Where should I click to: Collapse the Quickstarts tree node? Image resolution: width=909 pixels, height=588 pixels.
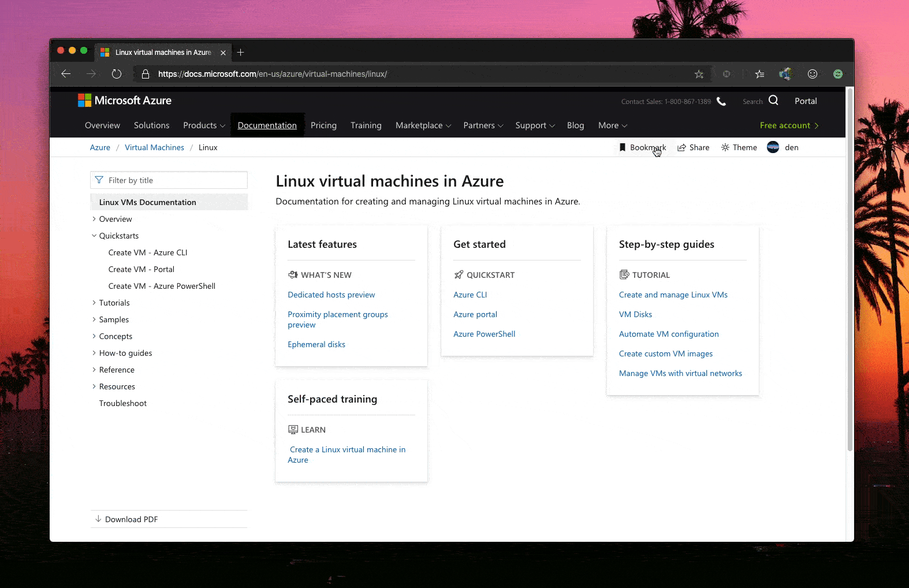pos(94,236)
